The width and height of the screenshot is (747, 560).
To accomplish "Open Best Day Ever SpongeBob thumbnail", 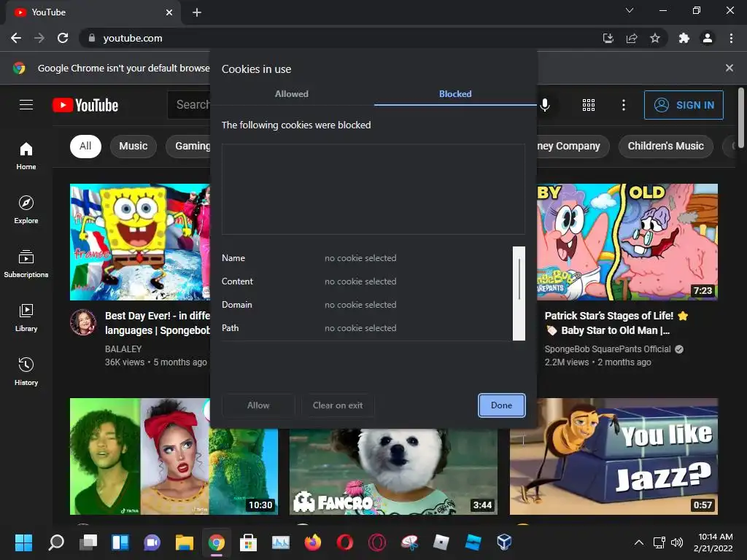I will pyautogui.click(x=140, y=242).
